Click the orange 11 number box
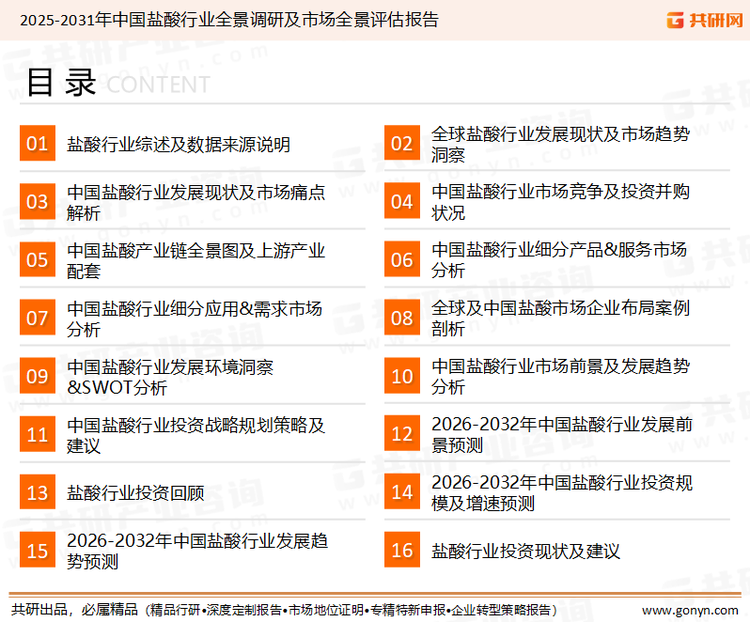The width and height of the screenshot is (750, 622). 37,434
